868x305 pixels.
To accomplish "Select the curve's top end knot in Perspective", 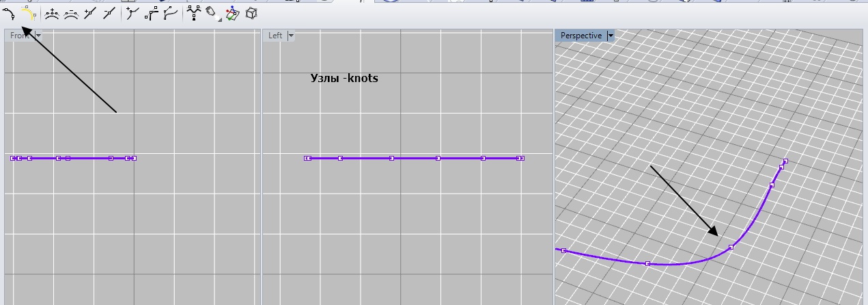I will tap(785, 161).
